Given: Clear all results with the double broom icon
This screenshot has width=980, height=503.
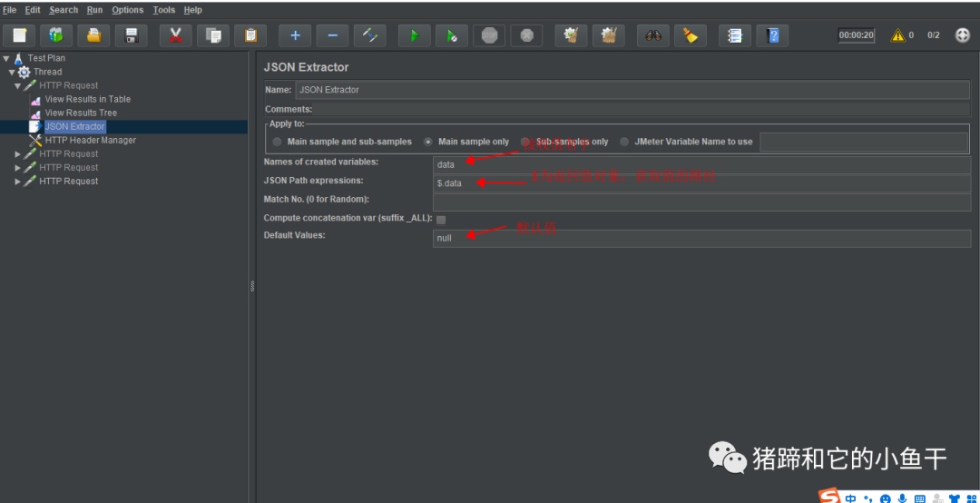Looking at the screenshot, I should [609, 35].
